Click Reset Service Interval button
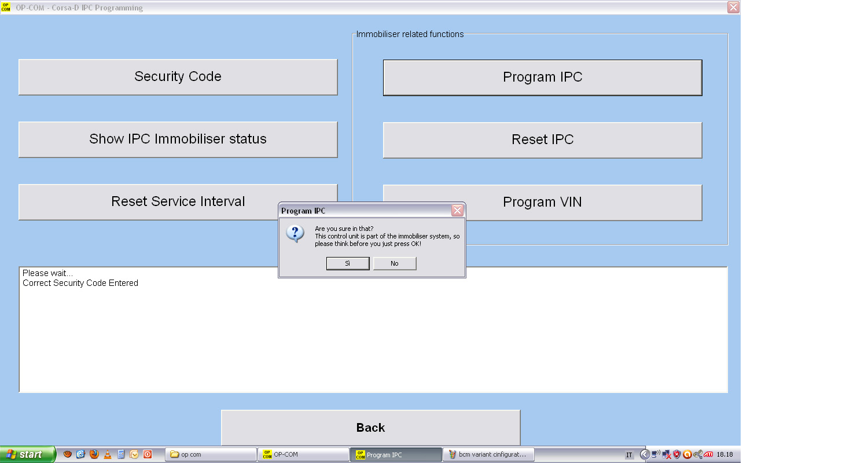 178,202
